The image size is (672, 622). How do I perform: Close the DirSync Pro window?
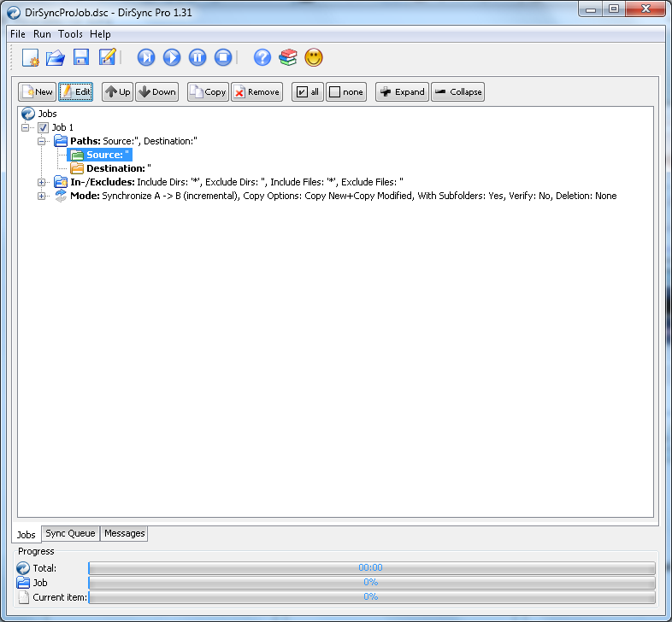tap(645, 9)
